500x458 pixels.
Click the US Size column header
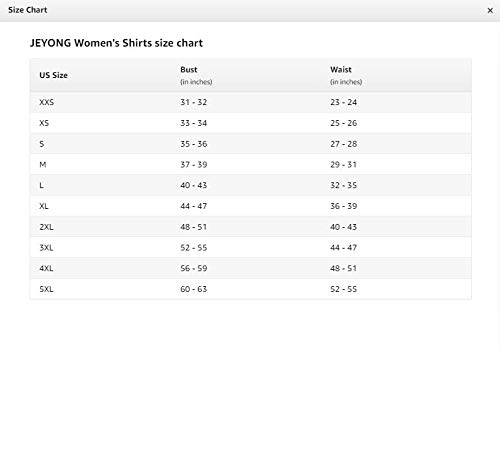tap(53, 75)
